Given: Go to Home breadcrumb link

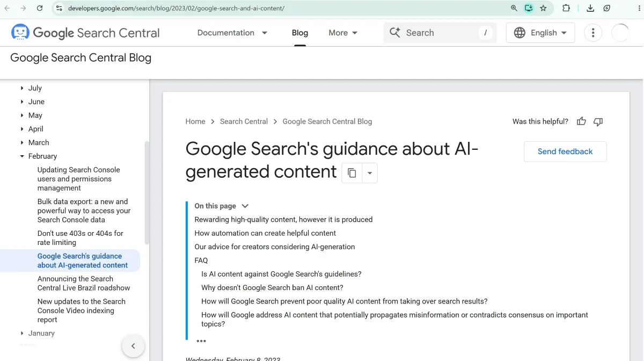Looking at the screenshot, I should pos(195,121).
